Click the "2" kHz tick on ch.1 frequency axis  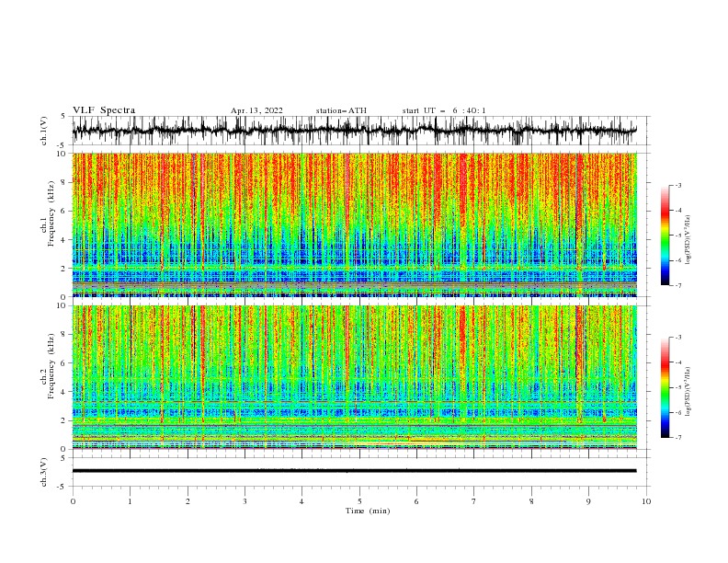point(64,268)
